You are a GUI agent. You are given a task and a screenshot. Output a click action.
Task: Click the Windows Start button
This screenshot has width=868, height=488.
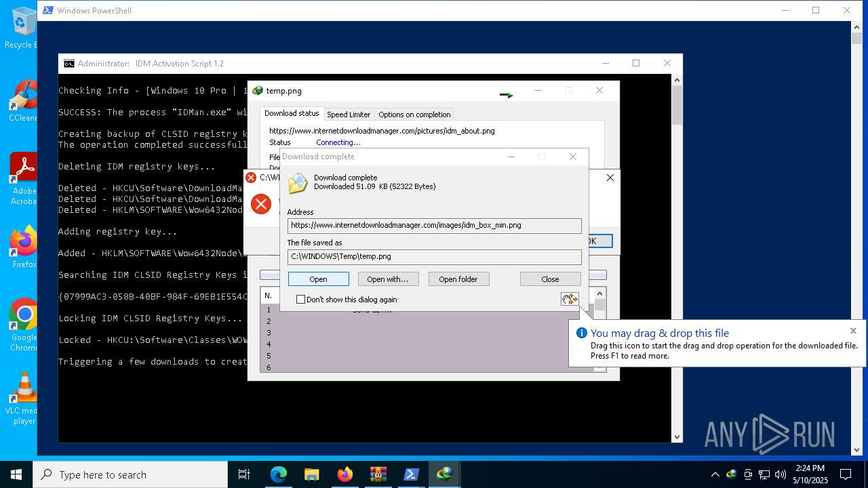click(x=16, y=474)
